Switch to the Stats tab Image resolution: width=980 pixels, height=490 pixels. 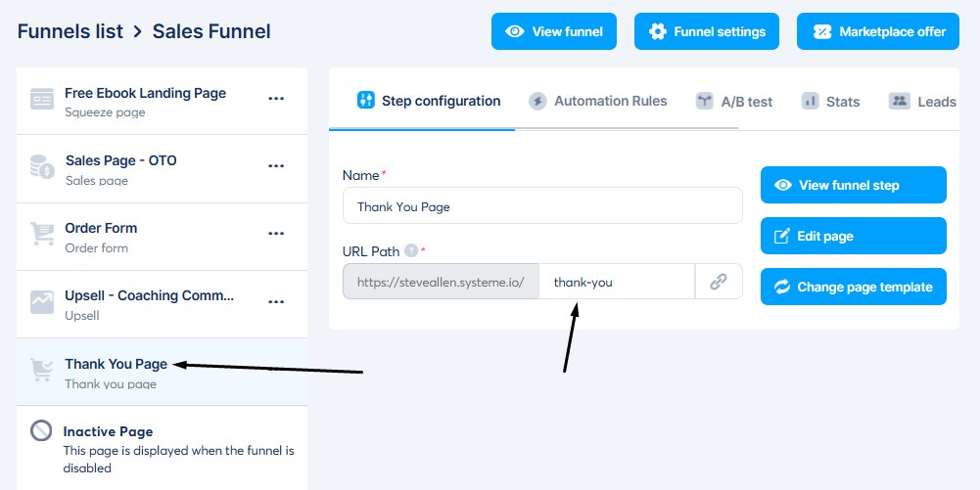(830, 101)
